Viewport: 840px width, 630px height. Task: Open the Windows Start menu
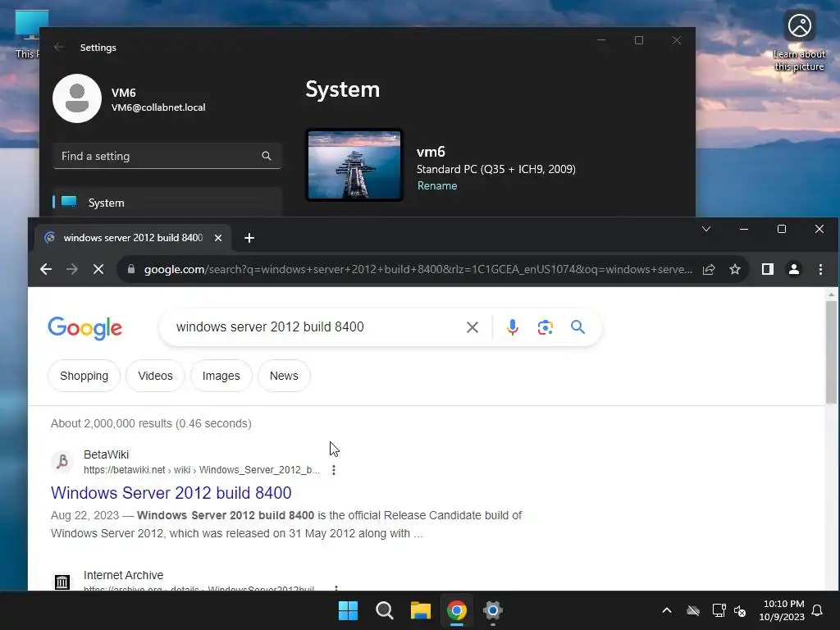348,610
